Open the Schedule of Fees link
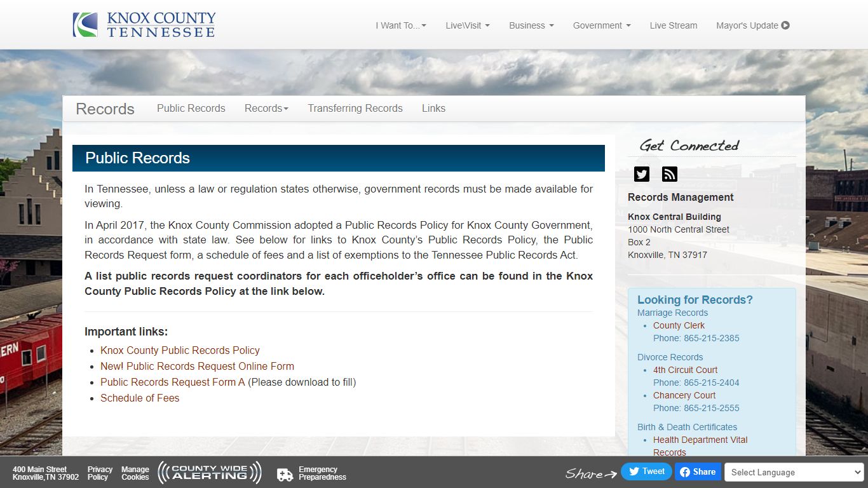The image size is (868, 488). pos(140,398)
